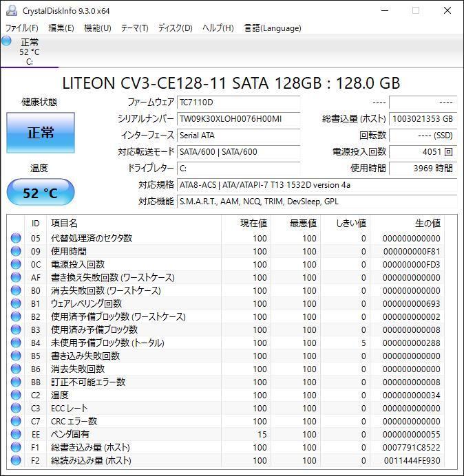Click the power on hours field 3969 時間

(x=423, y=168)
